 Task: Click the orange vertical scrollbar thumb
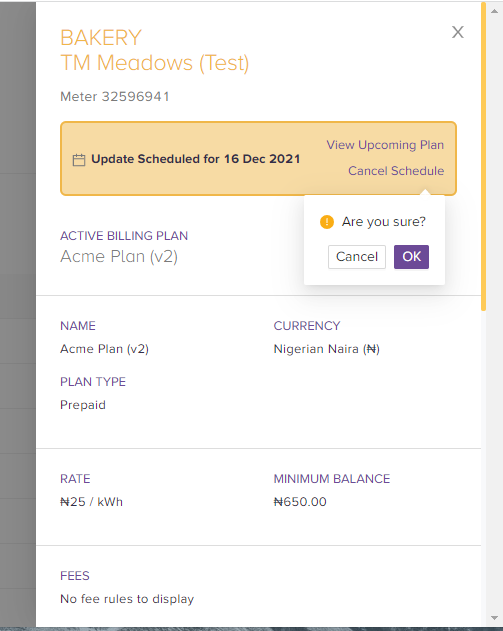pos(483,157)
